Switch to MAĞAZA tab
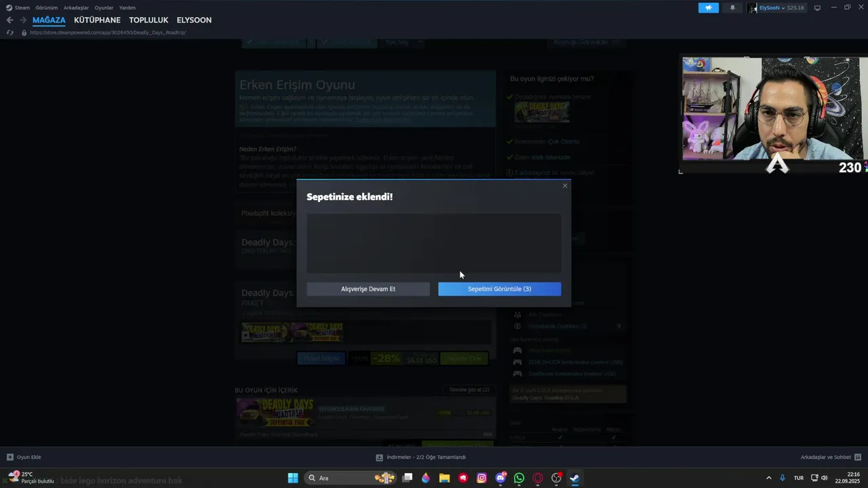Viewport: 868px width, 488px height. tap(49, 20)
